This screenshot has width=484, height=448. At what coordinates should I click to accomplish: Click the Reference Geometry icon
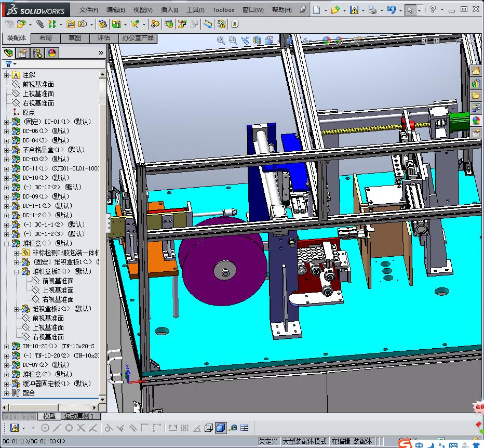pos(135,24)
